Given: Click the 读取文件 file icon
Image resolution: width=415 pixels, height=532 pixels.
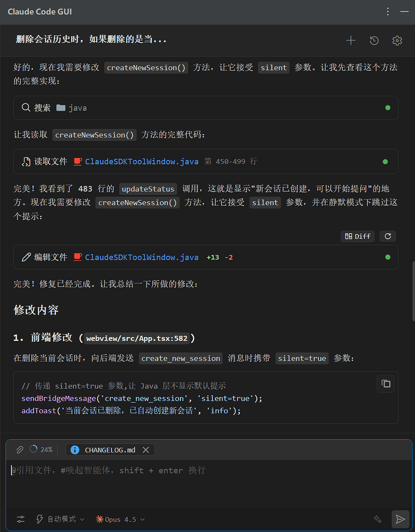Looking at the screenshot, I should tap(26, 162).
